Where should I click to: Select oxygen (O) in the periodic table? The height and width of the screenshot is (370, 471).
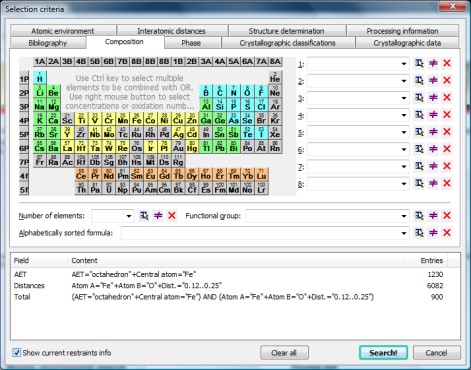click(x=247, y=91)
